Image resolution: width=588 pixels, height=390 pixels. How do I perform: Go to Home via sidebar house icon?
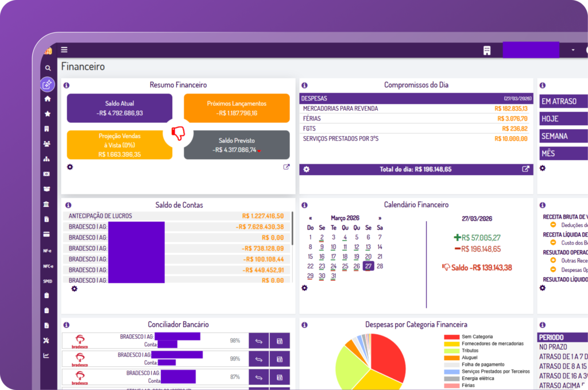tap(48, 99)
